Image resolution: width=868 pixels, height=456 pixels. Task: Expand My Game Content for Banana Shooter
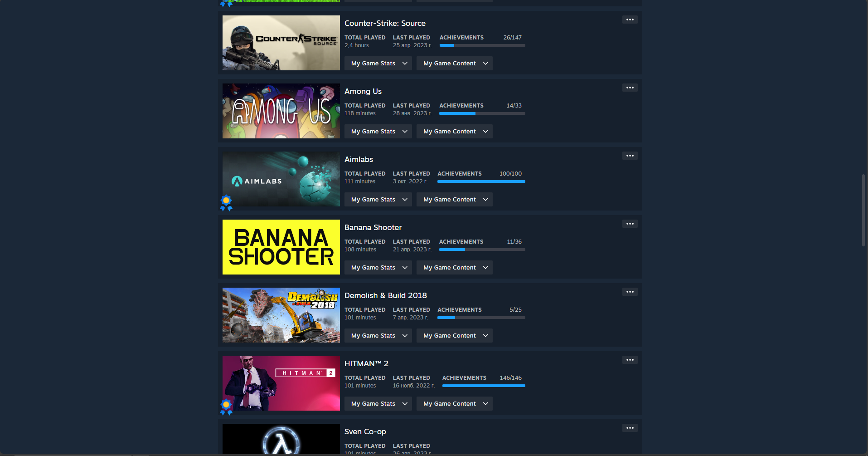pyautogui.click(x=454, y=268)
